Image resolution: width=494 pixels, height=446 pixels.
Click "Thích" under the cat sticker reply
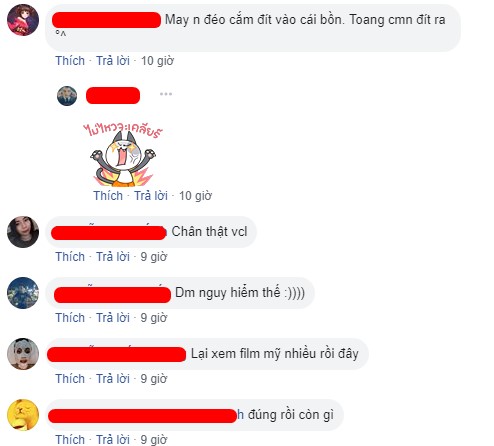(108, 196)
